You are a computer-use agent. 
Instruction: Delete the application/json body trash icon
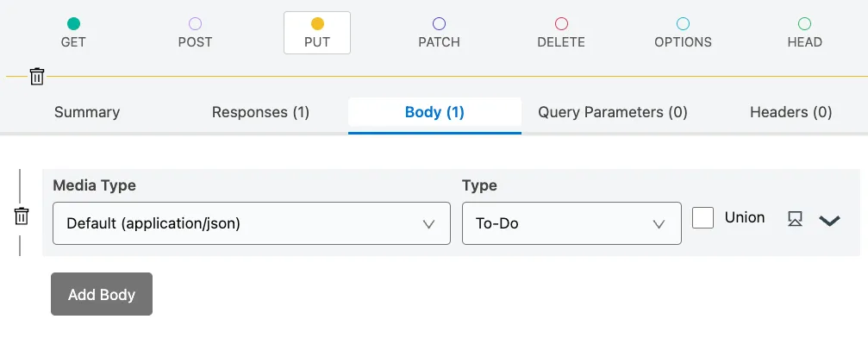point(21,216)
